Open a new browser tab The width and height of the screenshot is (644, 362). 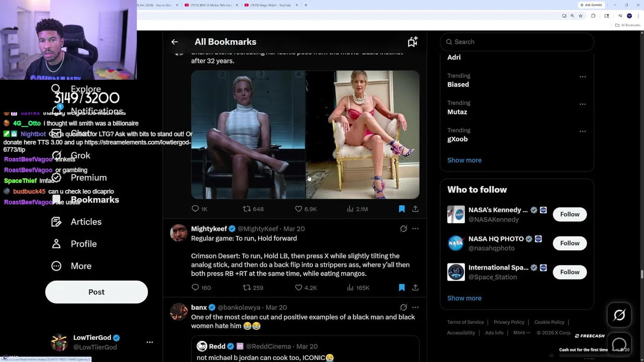point(306,5)
